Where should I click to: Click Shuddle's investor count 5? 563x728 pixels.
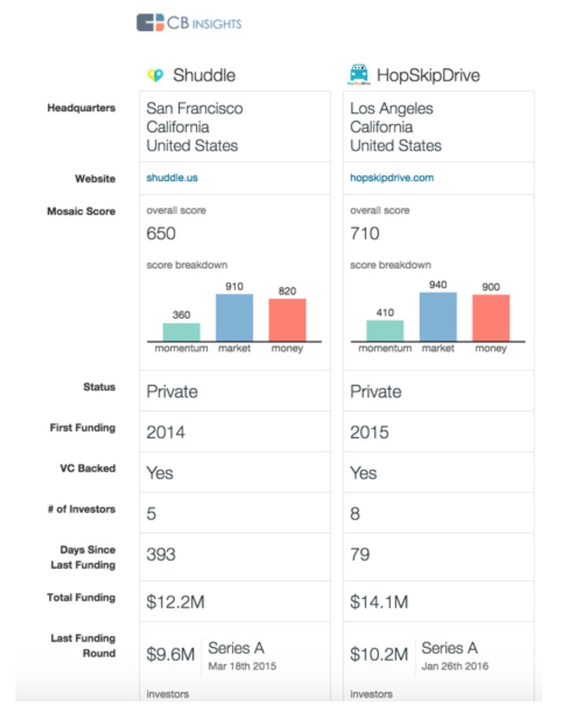[x=152, y=514]
